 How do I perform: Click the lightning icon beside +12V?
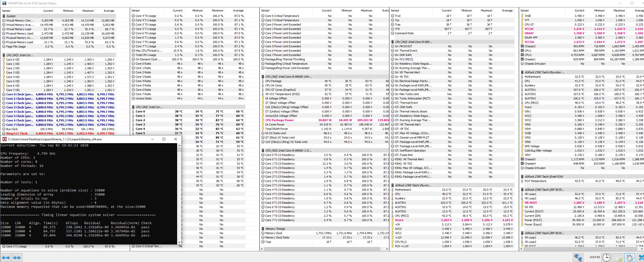coord(393,237)
